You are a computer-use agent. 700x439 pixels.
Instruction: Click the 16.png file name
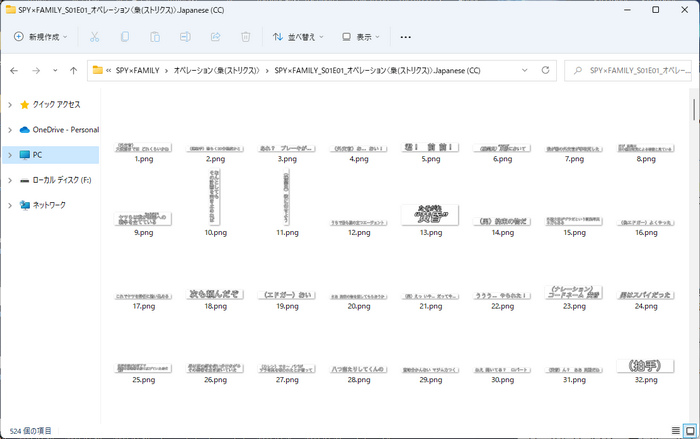point(646,233)
